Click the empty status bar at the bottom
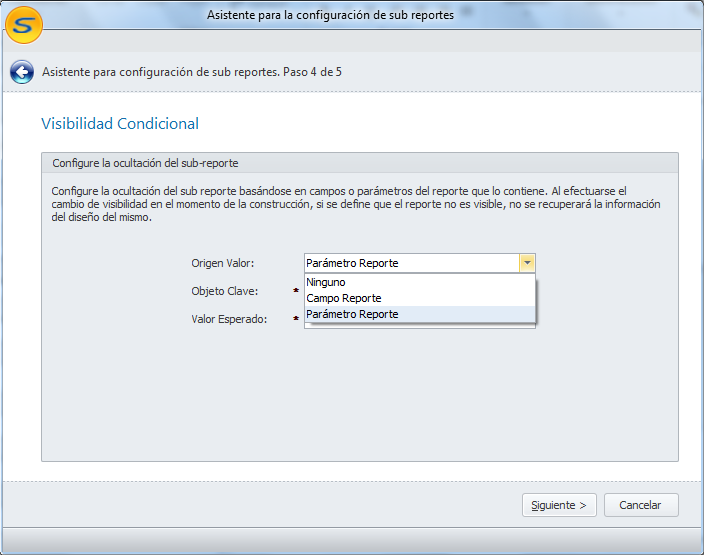The height and width of the screenshot is (555, 704). [352, 541]
